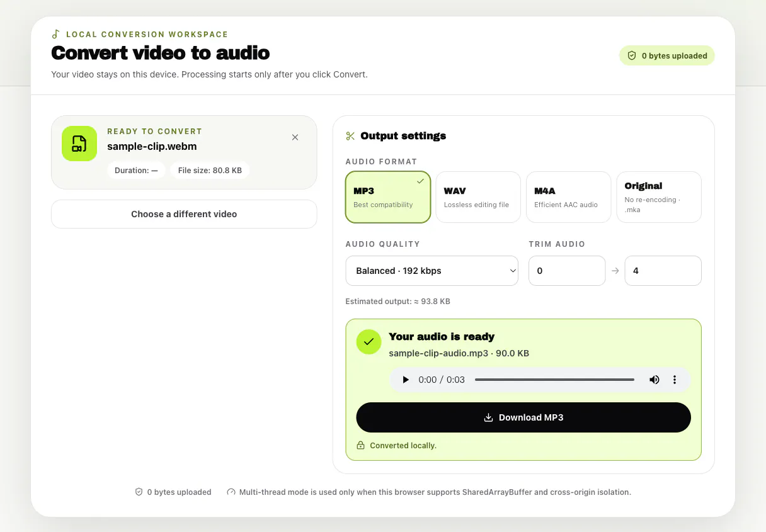Click the Your audio is ready heading
Viewport: 766px width, 532px height.
(x=442, y=336)
